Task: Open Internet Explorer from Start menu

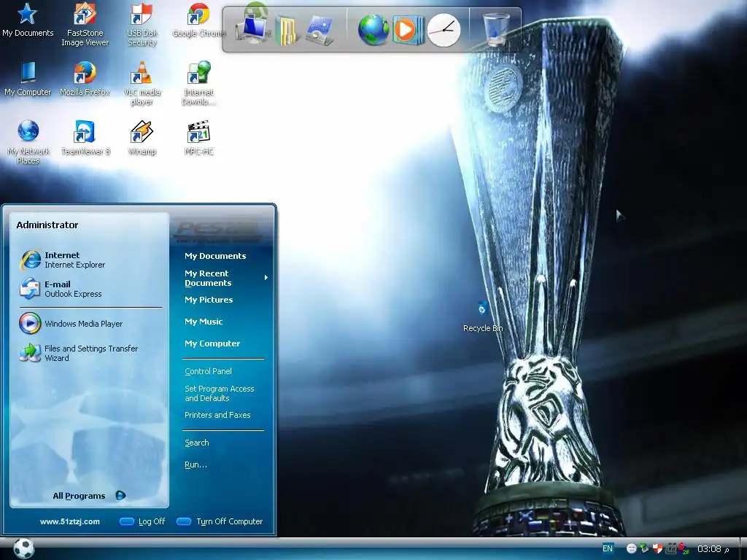Action: (x=90, y=260)
